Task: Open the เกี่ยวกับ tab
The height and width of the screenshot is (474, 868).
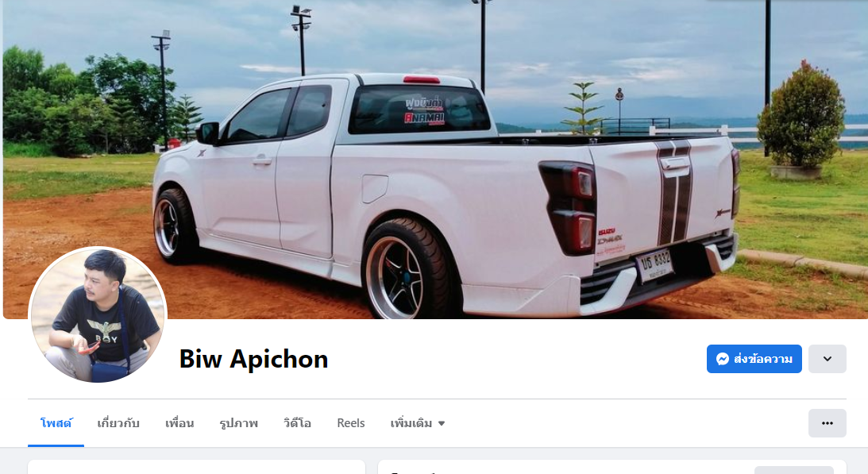Action: point(118,423)
